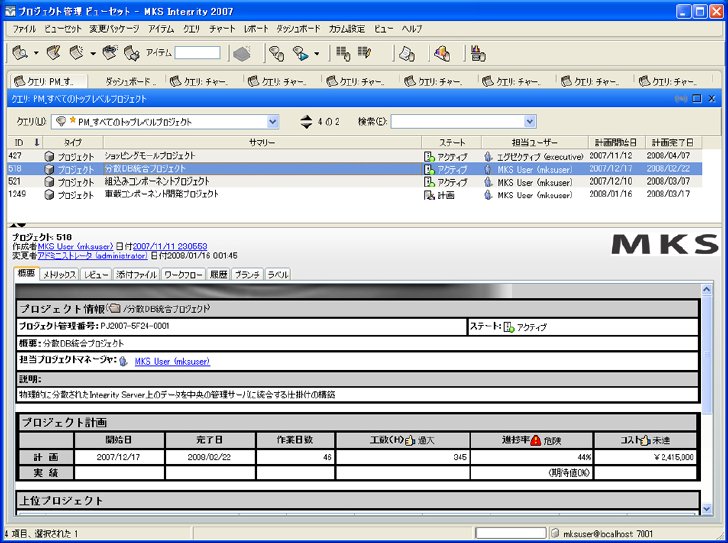Click the detail pane scrollbar up arrow

click(707, 290)
